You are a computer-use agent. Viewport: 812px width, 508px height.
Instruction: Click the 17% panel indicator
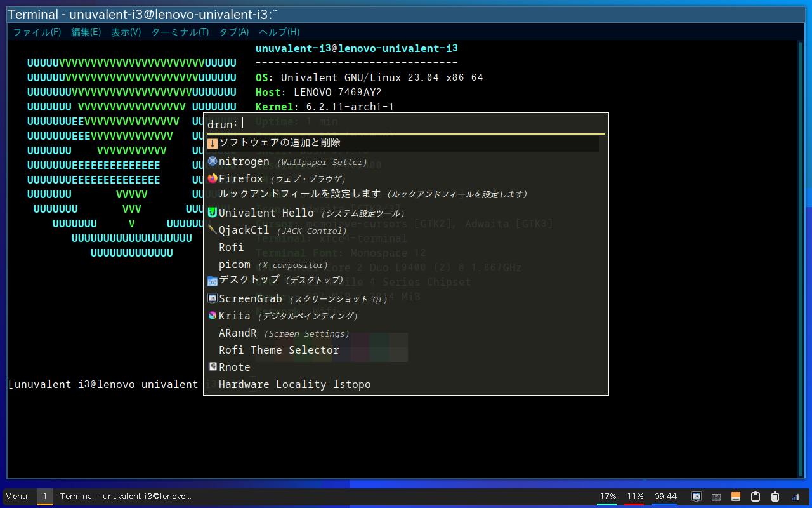(x=608, y=497)
